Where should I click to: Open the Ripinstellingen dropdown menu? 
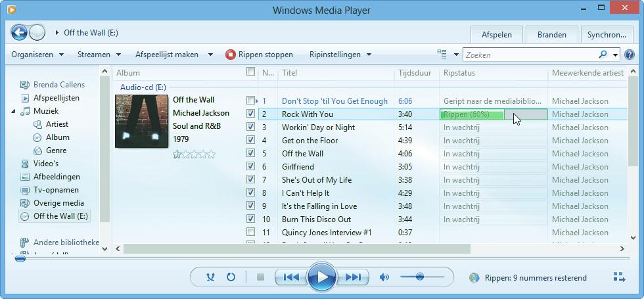pos(340,55)
